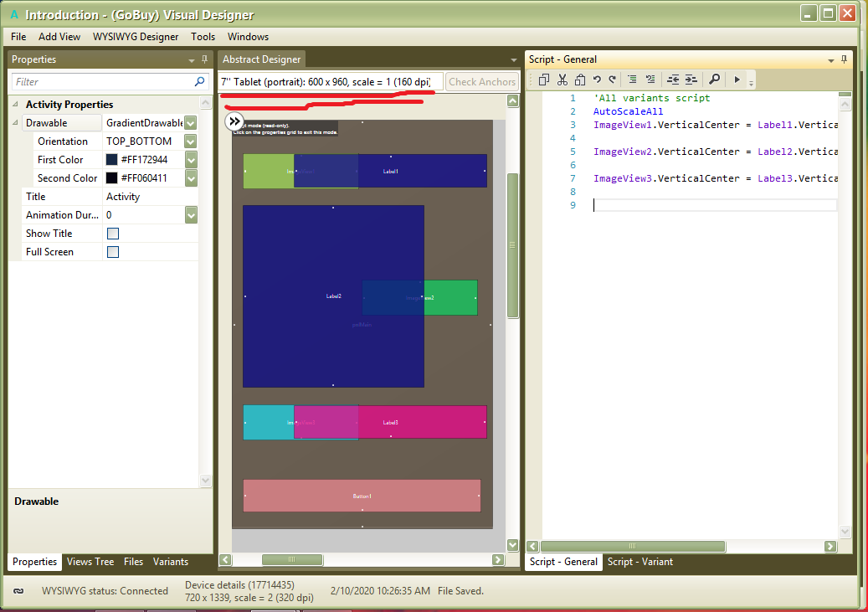Screen dimensions: 868x612
Task: Click the Undo icon in Script panel
Action: pos(595,79)
